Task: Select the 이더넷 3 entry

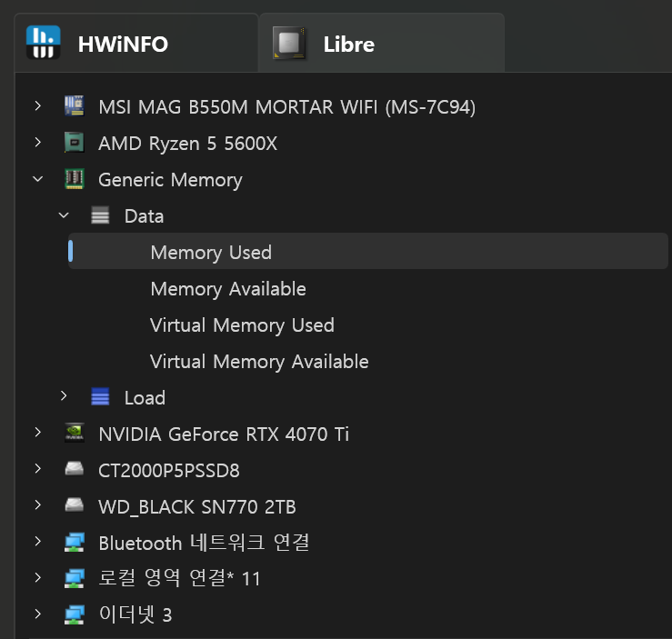Action: (x=135, y=615)
